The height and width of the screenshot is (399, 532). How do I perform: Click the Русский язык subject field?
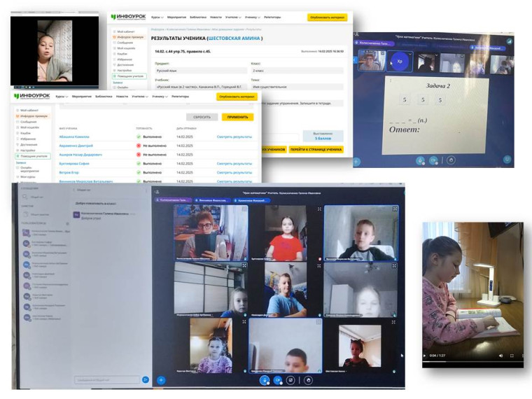tap(201, 71)
